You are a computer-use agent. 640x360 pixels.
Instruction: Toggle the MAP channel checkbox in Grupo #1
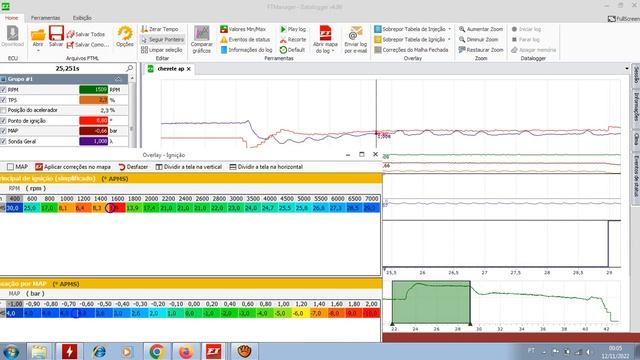coord(3,131)
